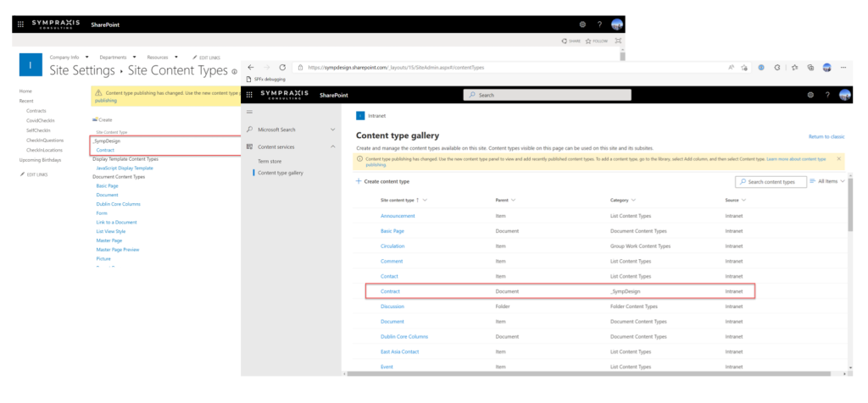
Task: Open All items view dropdown
Action: [827, 181]
